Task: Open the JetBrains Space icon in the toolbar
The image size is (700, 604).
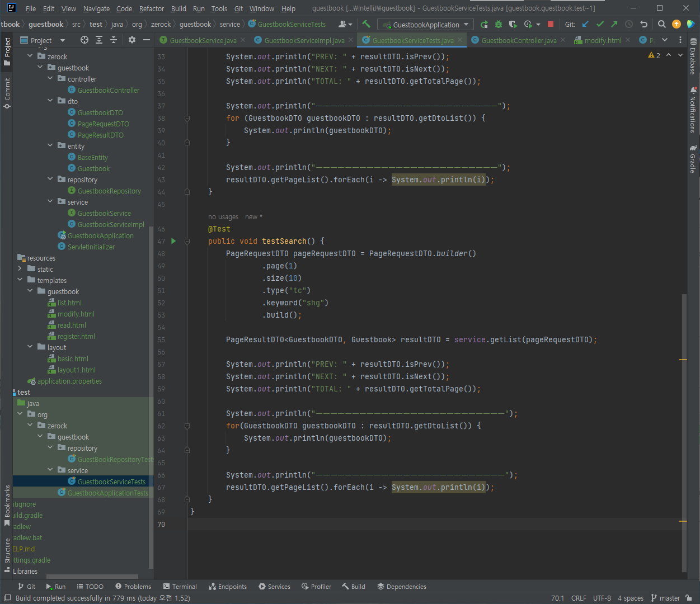Action: pyautogui.click(x=691, y=24)
